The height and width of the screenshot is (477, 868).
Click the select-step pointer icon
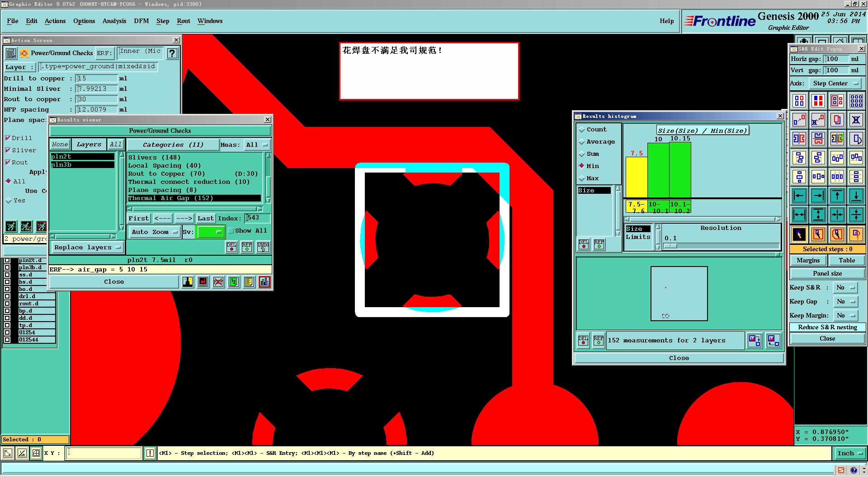point(799,234)
